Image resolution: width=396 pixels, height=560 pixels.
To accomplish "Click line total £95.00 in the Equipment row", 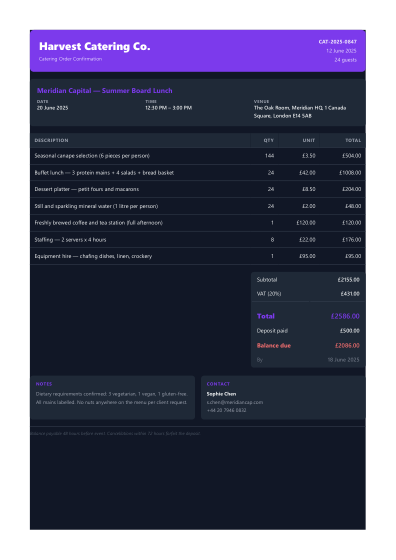I will coord(353,256).
